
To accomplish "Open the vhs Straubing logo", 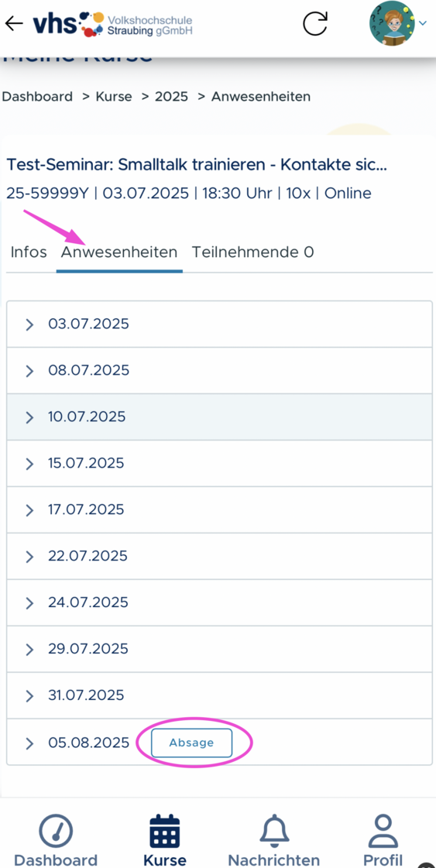I will pyautogui.click(x=112, y=23).
